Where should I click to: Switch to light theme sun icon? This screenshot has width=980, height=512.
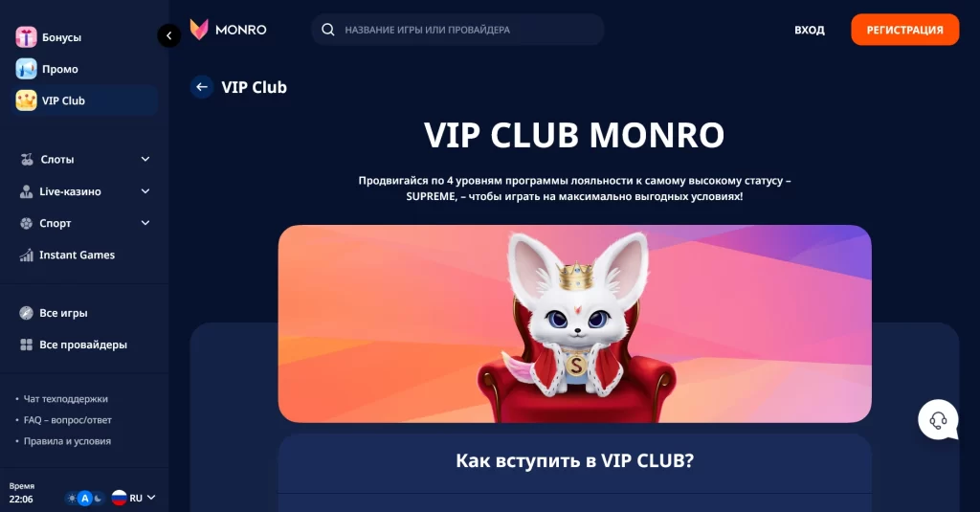72,499
